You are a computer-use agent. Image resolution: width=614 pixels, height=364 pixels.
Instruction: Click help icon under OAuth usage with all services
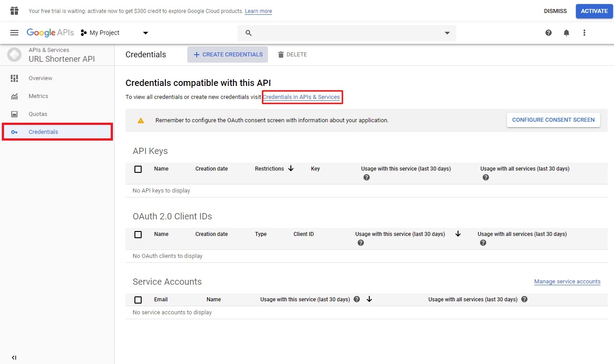pyautogui.click(x=483, y=243)
